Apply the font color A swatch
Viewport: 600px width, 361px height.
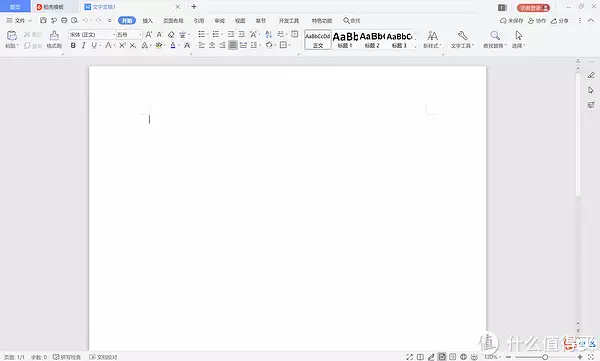tap(173, 45)
